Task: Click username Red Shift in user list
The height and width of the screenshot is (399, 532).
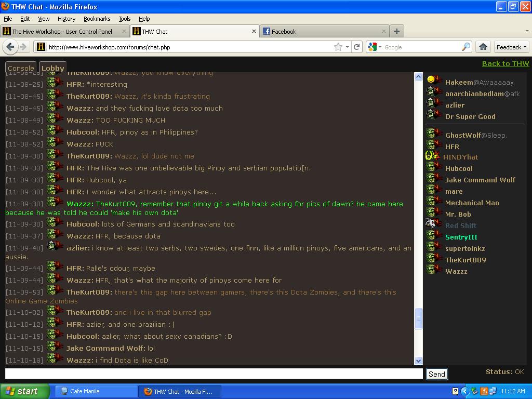Action: click(x=461, y=225)
